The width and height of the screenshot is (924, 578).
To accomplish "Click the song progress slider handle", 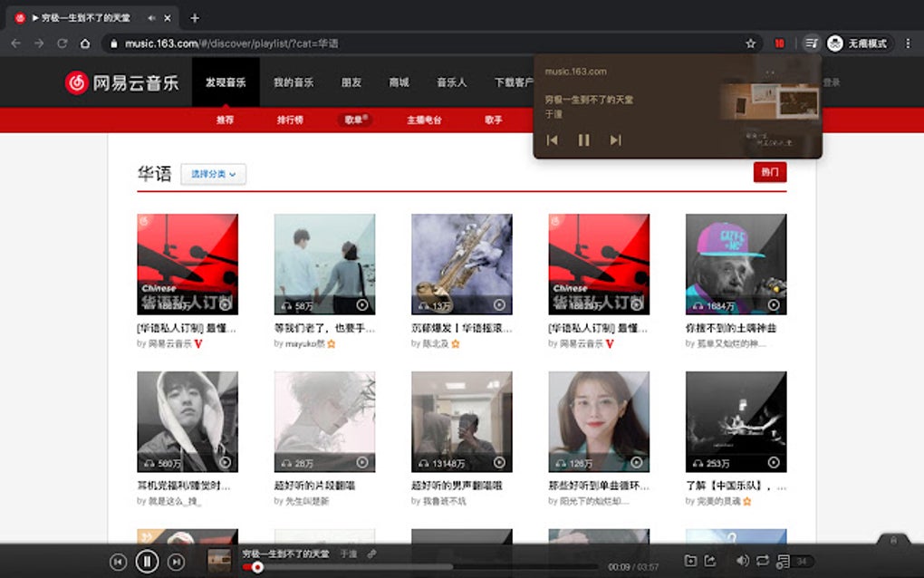I will click(x=257, y=567).
